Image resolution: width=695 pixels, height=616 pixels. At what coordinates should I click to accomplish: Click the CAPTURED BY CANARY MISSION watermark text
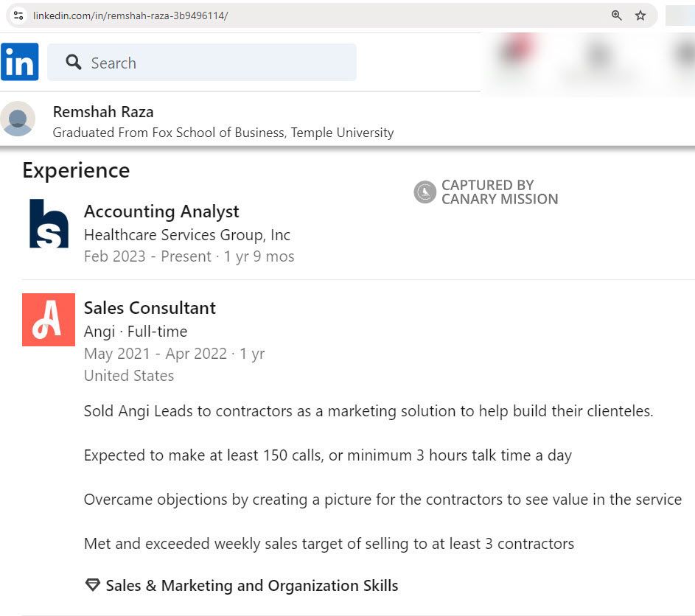click(x=499, y=192)
